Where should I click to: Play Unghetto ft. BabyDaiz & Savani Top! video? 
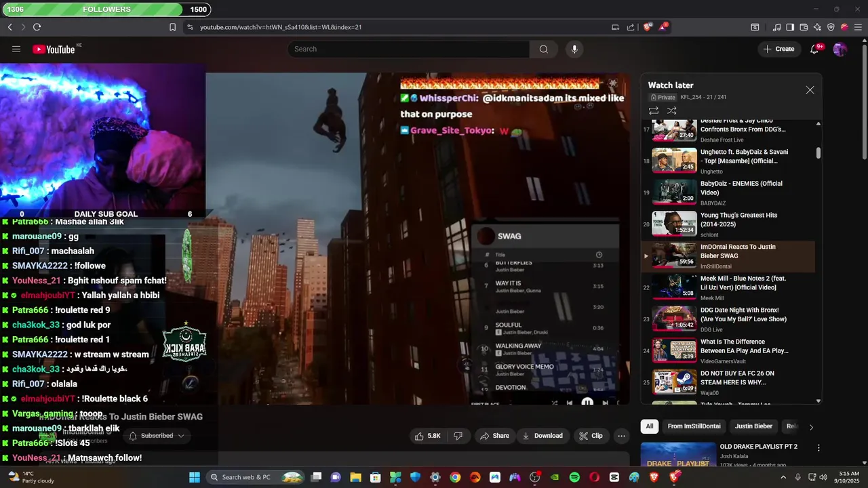[x=729, y=161]
